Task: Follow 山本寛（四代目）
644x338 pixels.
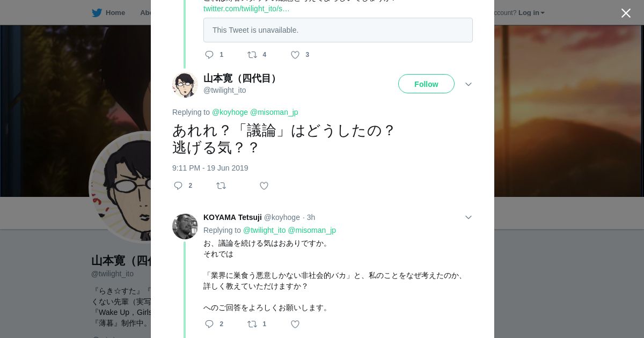Action: tap(426, 84)
